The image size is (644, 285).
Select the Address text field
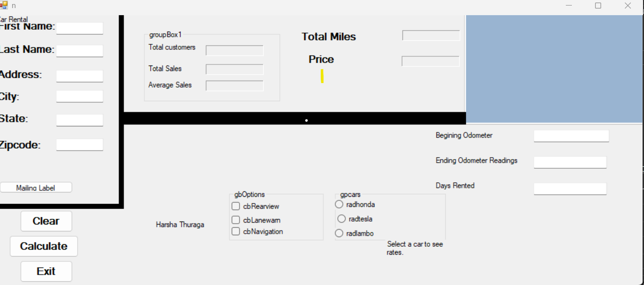click(x=80, y=76)
